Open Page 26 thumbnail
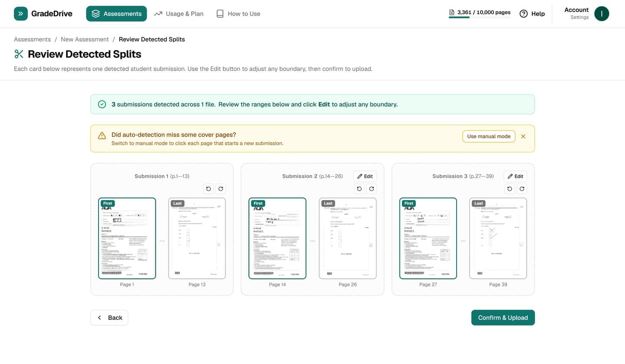This screenshot has height=364, width=625. point(348,238)
